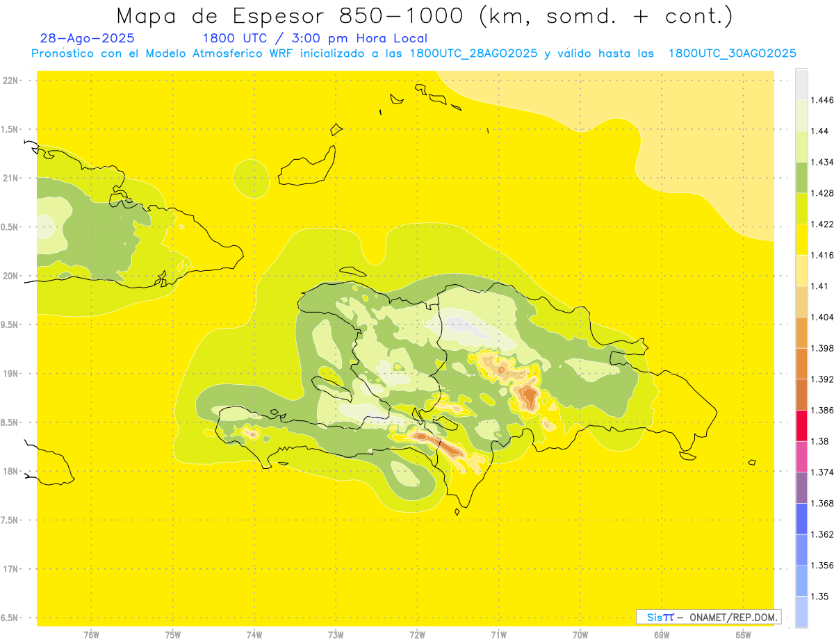Click the legend value 1.428
The height and width of the screenshot is (644, 834).
tap(822, 193)
